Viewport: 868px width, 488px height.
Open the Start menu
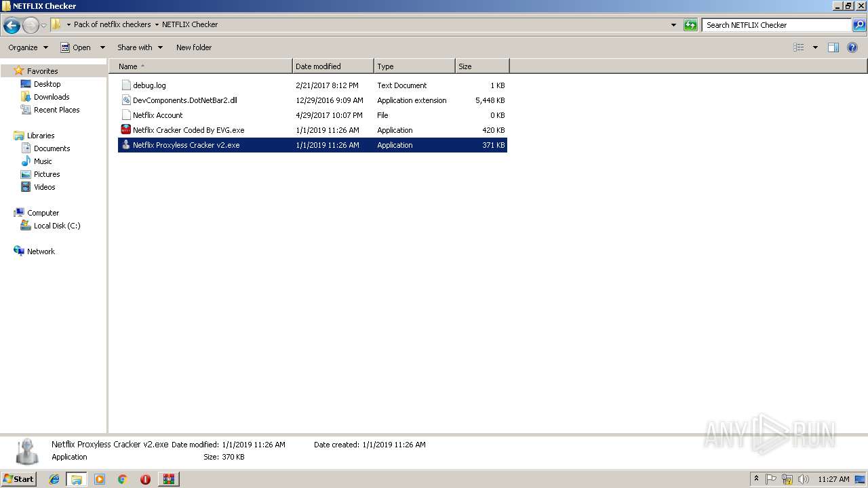tap(18, 479)
